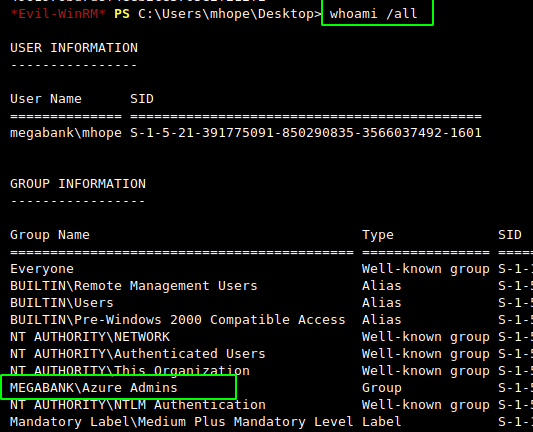Image resolution: width=533 pixels, height=432 pixels.
Task: Click the SID S-1-5-21-391775091-850290835-3566037492-1601
Action: pos(306,133)
